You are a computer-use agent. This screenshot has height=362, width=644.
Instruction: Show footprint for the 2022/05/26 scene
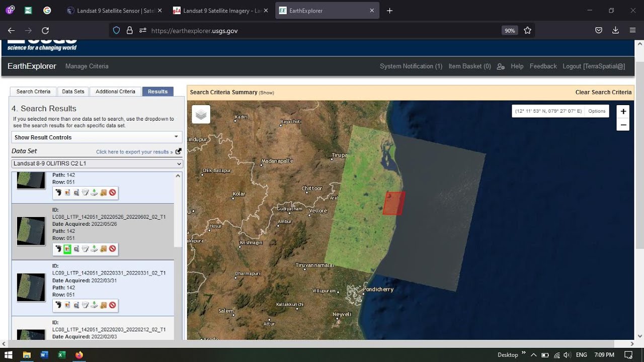coord(58,249)
